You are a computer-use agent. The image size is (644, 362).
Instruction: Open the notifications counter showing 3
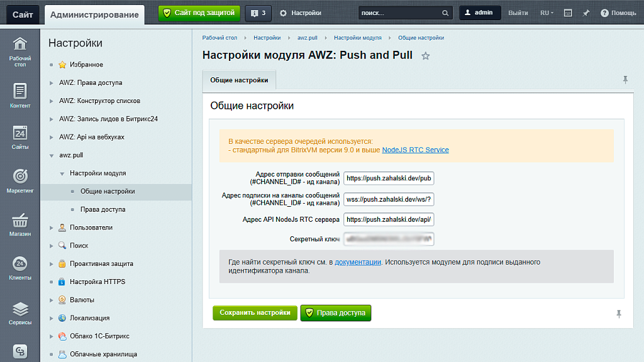coord(258,13)
